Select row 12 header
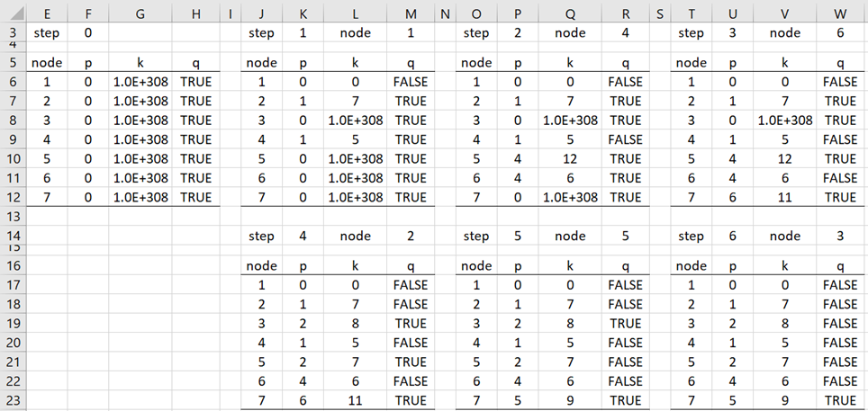 coord(13,198)
